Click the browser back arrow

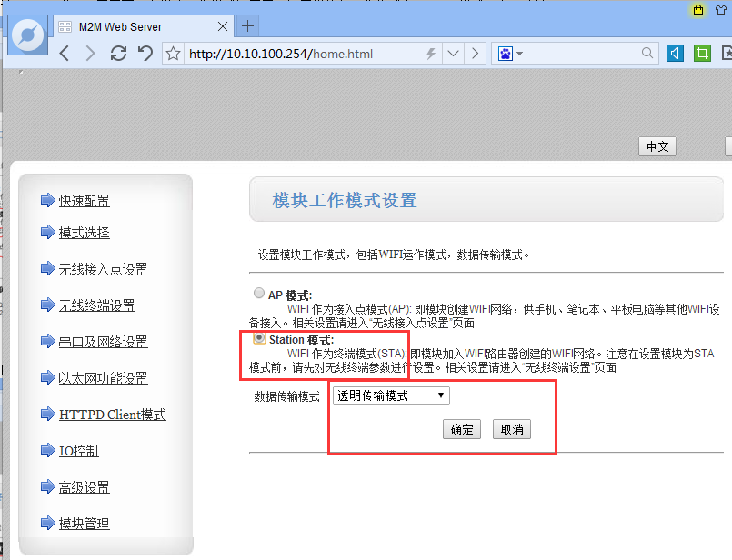click(x=65, y=54)
